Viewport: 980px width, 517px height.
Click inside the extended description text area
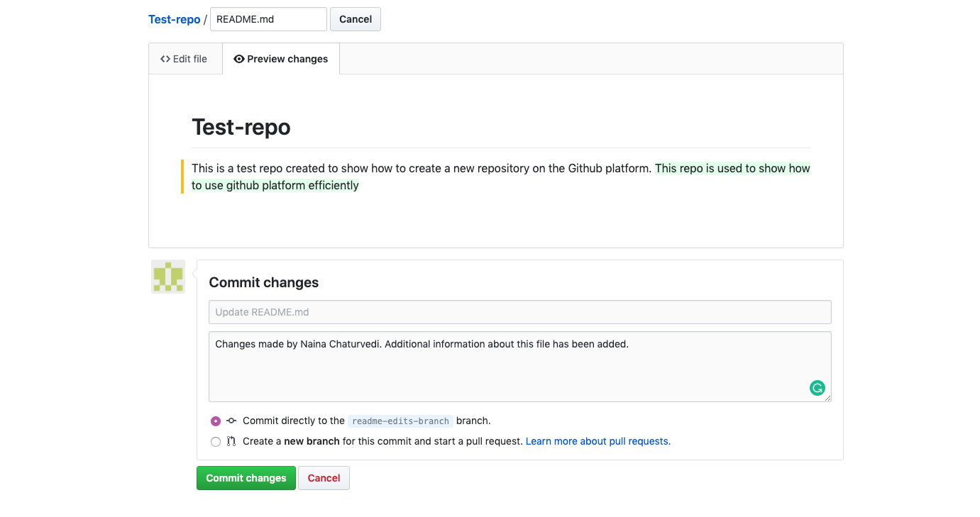(x=520, y=367)
